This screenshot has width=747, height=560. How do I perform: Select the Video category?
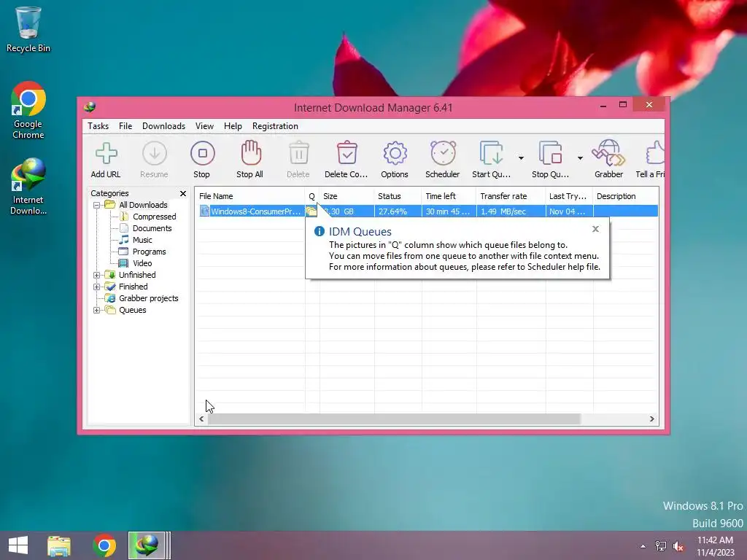pos(142,263)
